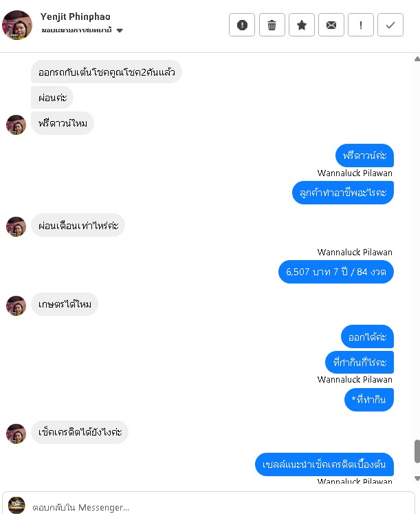Delete conversation using trash can icon
Image resolution: width=420 pixels, height=514 pixels.
point(272,25)
